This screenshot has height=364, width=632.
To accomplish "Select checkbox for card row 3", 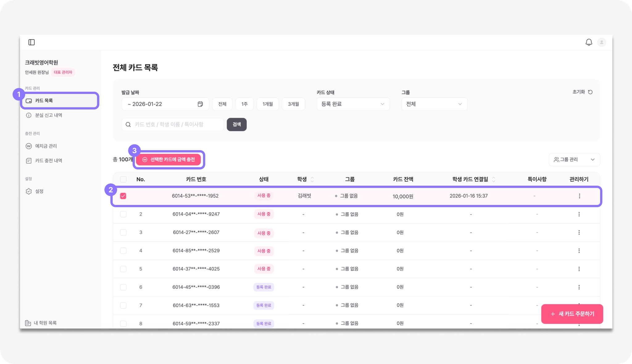I will (x=123, y=232).
